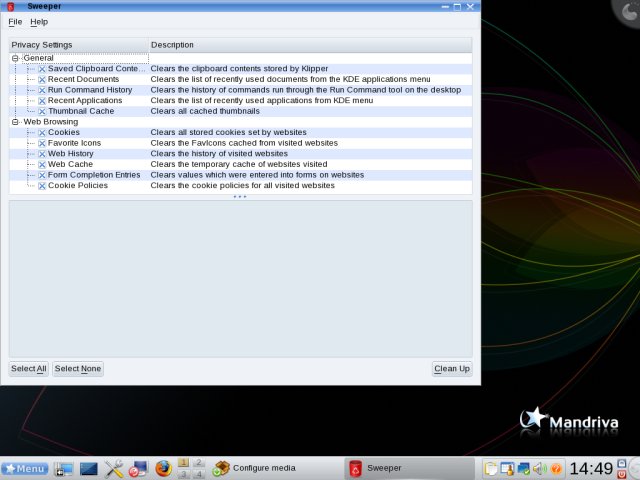Click the Sweeper icon in the title bar
The height and width of the screenshot is (480, 640).
tap(12, 6)
